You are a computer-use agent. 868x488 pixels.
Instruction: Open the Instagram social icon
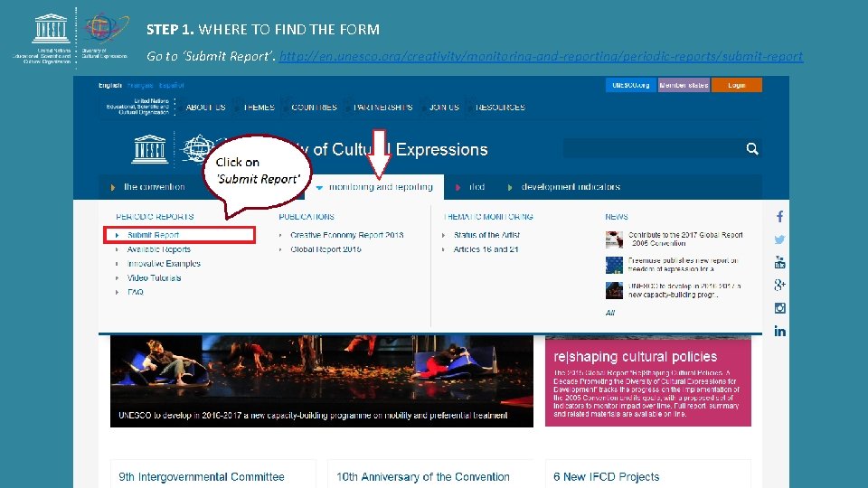point(779,308)
